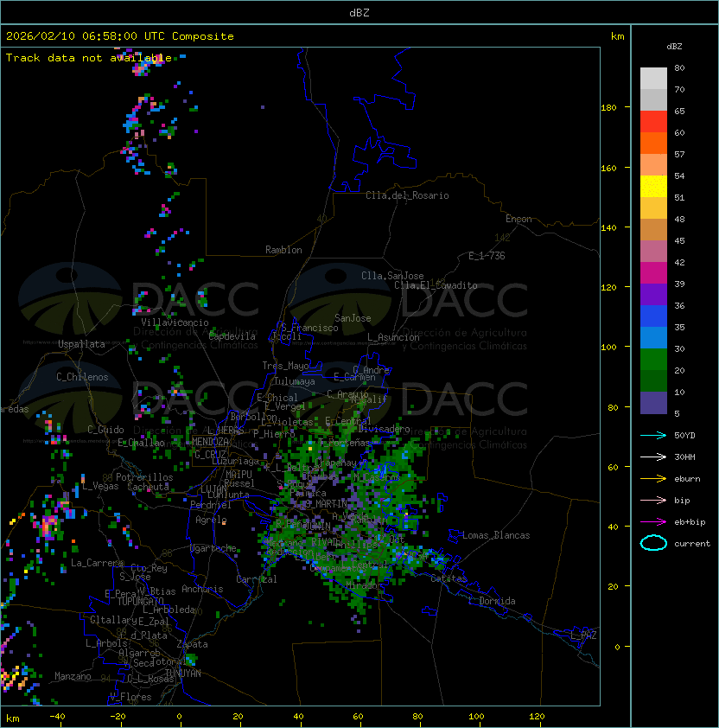Click the slate violet 10 dBZ band
Viewport: 719px width, 728px height.
(653, 403)
